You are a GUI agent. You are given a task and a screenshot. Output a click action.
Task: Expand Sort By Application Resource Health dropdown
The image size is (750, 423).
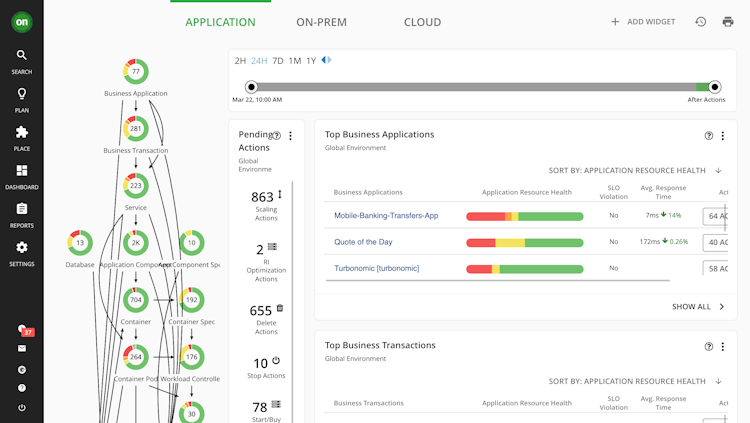pyautogui.click(x=718, y=171)
